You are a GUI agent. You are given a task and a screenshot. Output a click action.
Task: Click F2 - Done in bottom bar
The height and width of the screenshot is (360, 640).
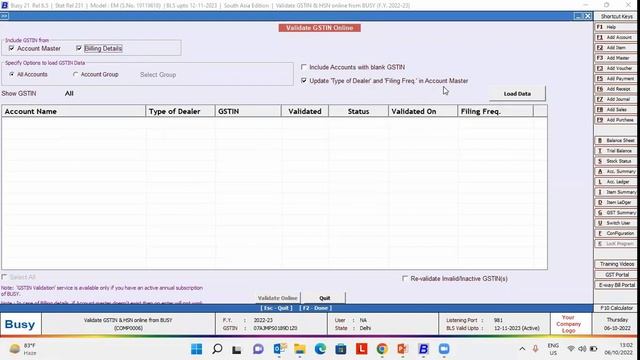pyautogui.click(x=316, y=308)
